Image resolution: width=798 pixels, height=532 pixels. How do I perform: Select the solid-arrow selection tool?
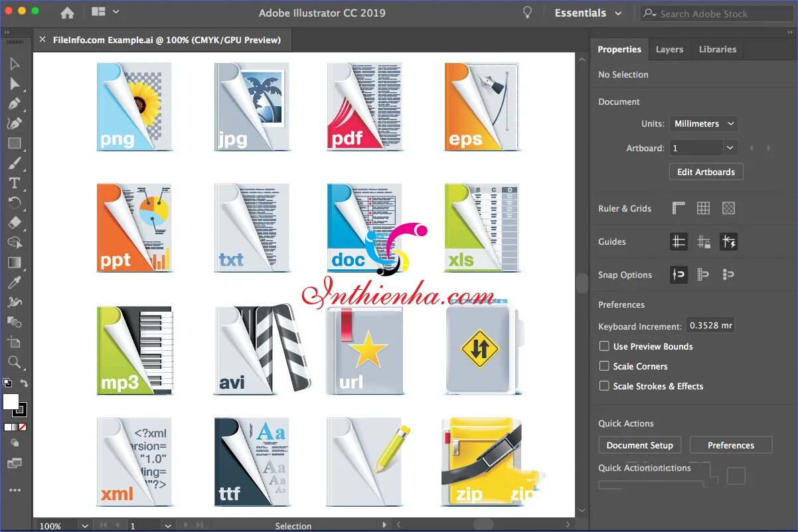15,84
